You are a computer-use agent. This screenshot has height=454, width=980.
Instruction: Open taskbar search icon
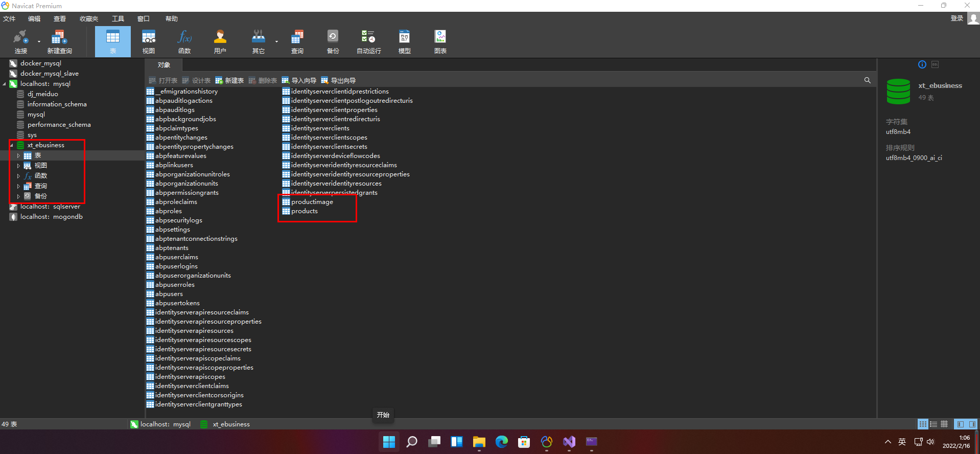[x=412, y=442]
